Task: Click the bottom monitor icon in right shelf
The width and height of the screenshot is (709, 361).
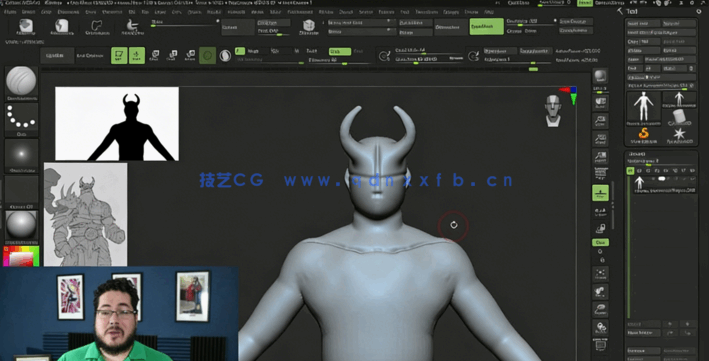Action: 600,346
